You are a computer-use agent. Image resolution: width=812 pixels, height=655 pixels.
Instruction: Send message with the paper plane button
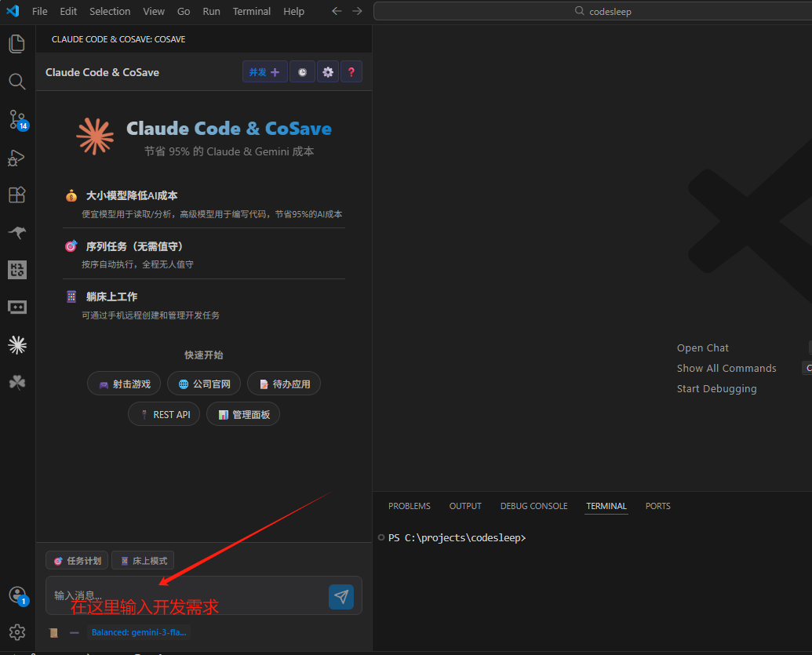click(341, 597)
